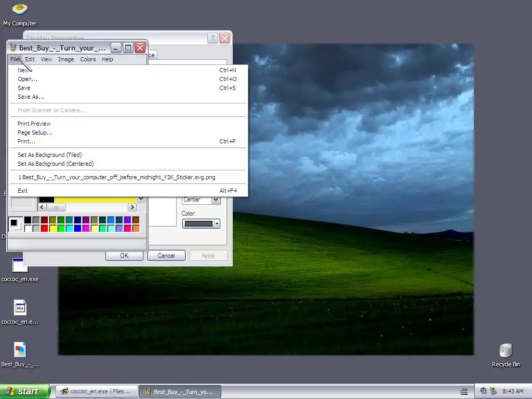Choose Save in the File menu
The image size is (532, 399).
[128, 88]
